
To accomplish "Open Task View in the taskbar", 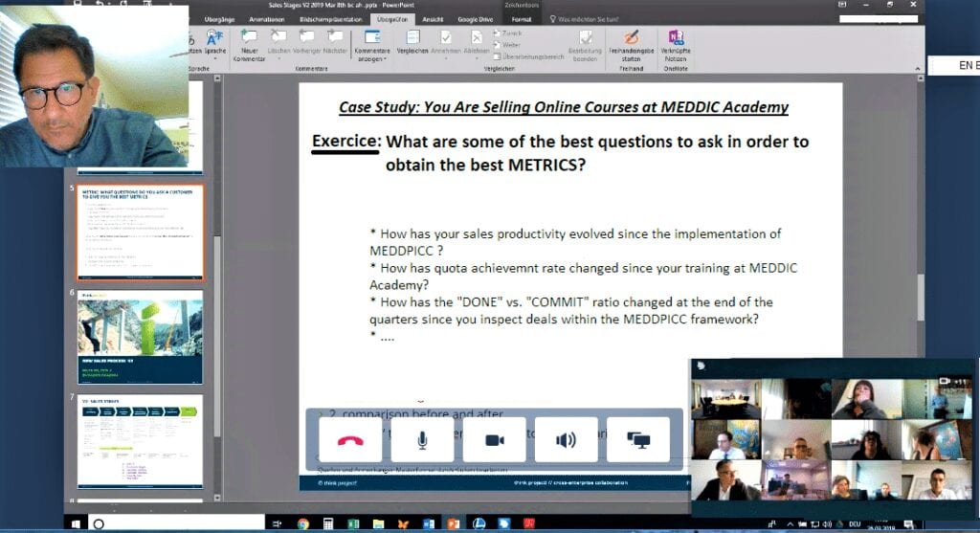I will click(278, 523).
